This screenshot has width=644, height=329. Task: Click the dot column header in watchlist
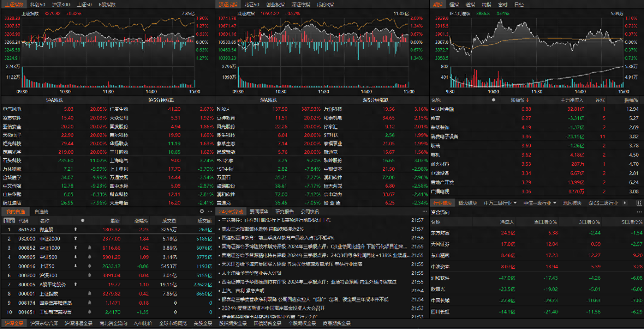[82, 220]
